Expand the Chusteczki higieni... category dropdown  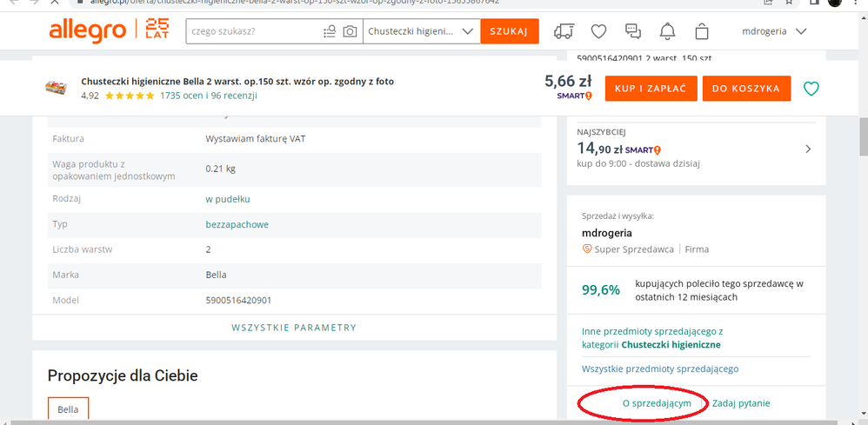(x=420, y=32)
